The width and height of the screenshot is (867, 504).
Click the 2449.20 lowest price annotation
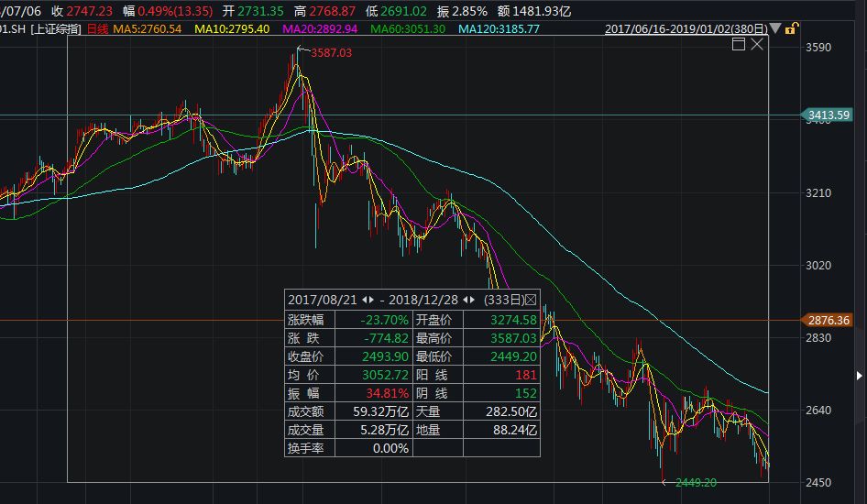695,482
